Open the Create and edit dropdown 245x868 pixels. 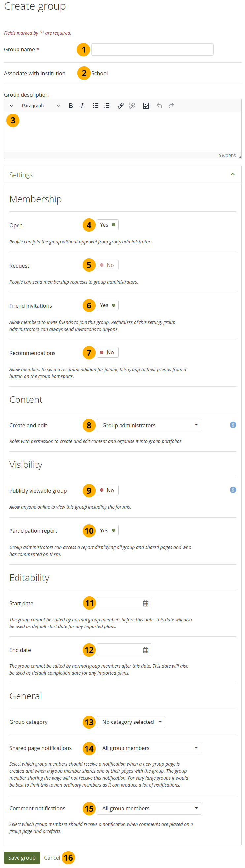point(149,425)
